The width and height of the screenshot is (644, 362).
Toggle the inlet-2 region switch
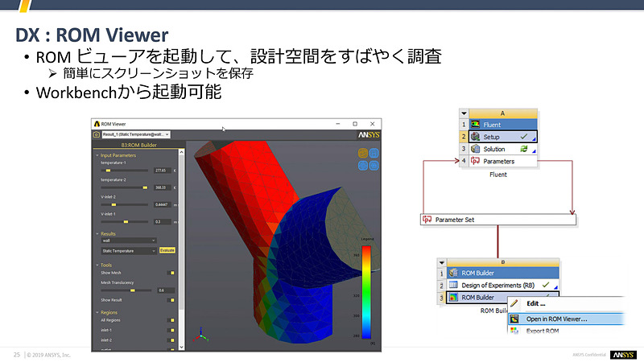tap(171, 340)
